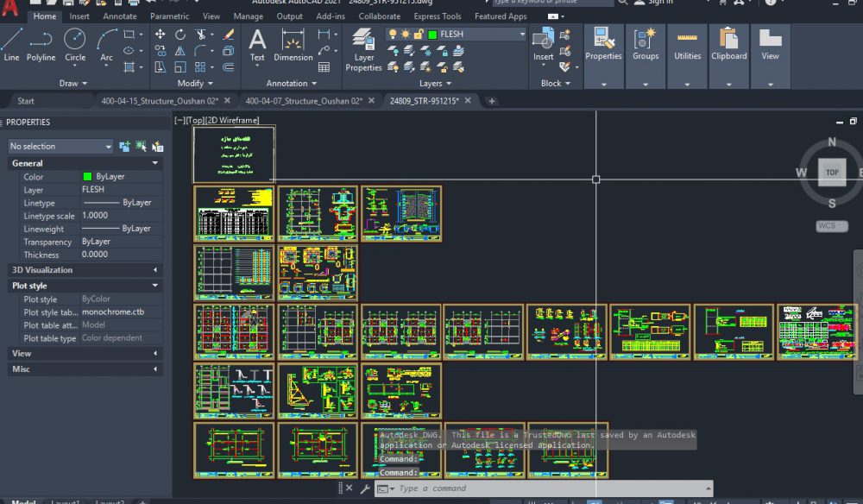This screenshot has height=504, width=863.
Task: Toggle the layer freeze sun icon
Action: click(406, 35)
